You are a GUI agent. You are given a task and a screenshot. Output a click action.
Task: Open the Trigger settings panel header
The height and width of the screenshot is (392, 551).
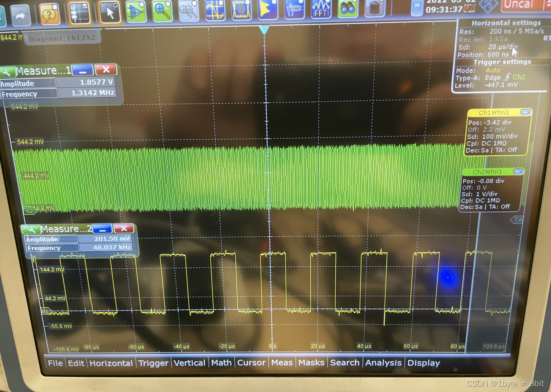coord(502,62)
